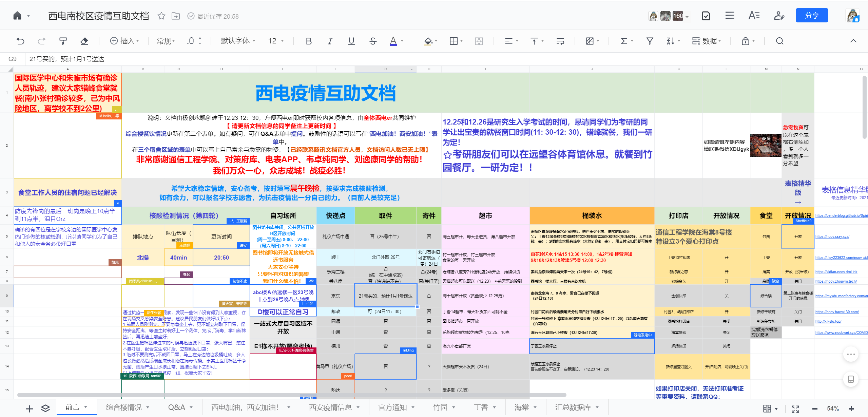Star this document as favorite
This screenshot has height=417, width=868.
(x=161, y=16)
